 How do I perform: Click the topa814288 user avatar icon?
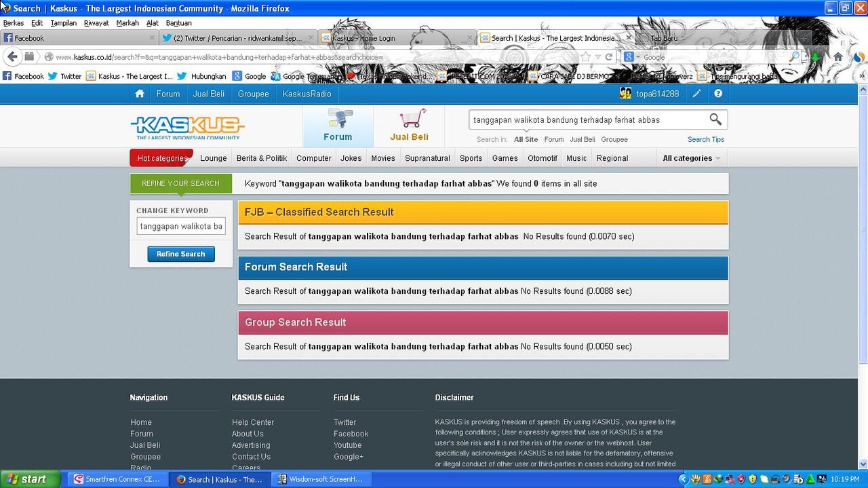[x=627, y=94]
